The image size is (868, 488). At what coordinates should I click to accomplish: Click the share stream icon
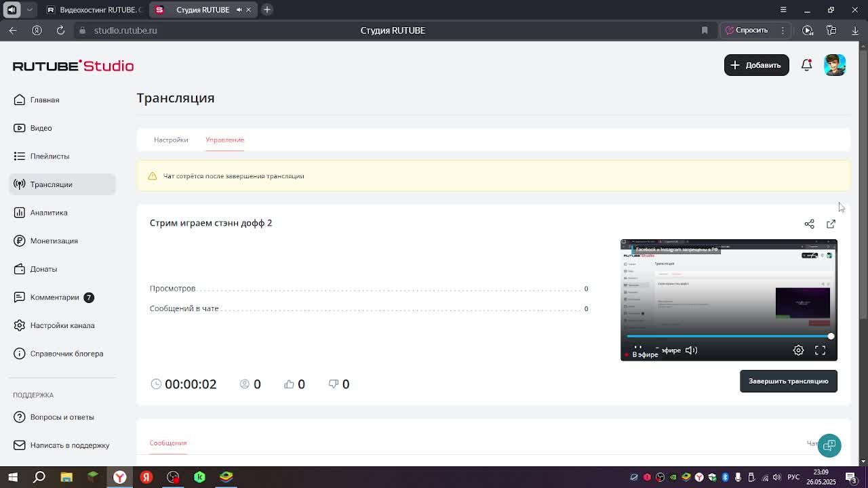tap(809, 224)
